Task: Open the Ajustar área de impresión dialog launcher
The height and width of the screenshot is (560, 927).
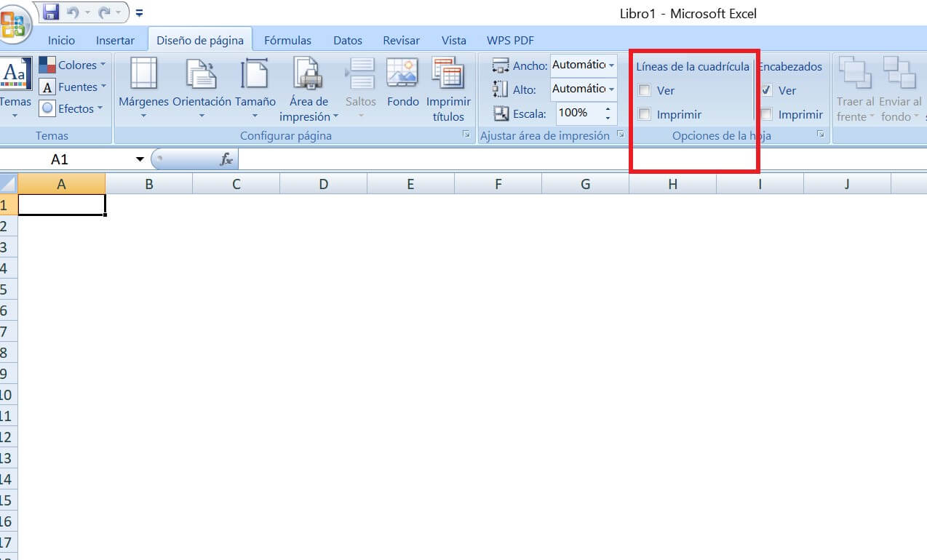Action: [x=621, y=135]
